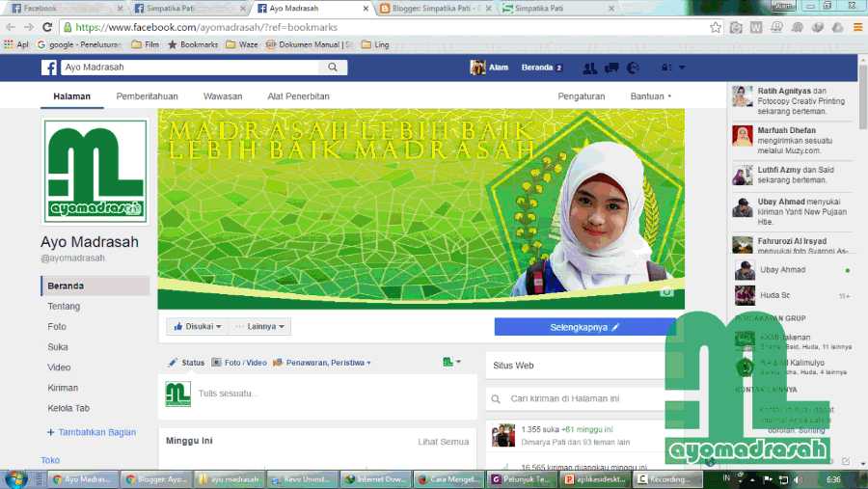Click the Toko link in sidebar
Screen dimensions: 868x489
[50, 460]
